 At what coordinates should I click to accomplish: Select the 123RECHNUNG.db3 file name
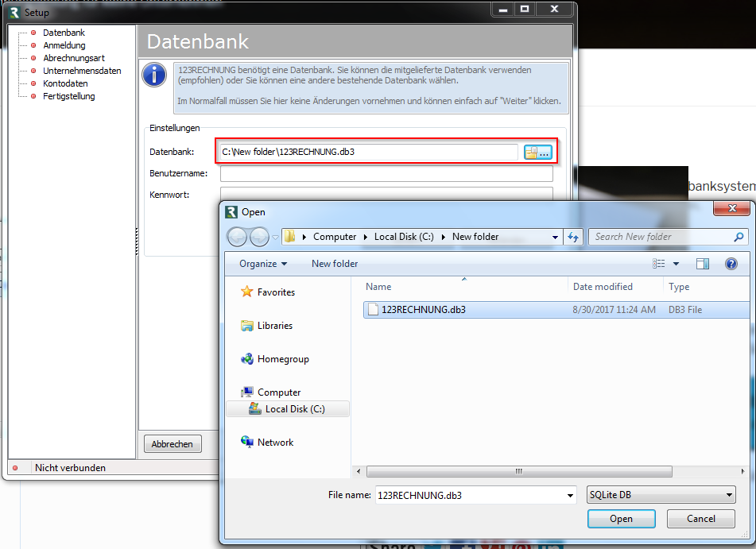(x=424, y=309)
